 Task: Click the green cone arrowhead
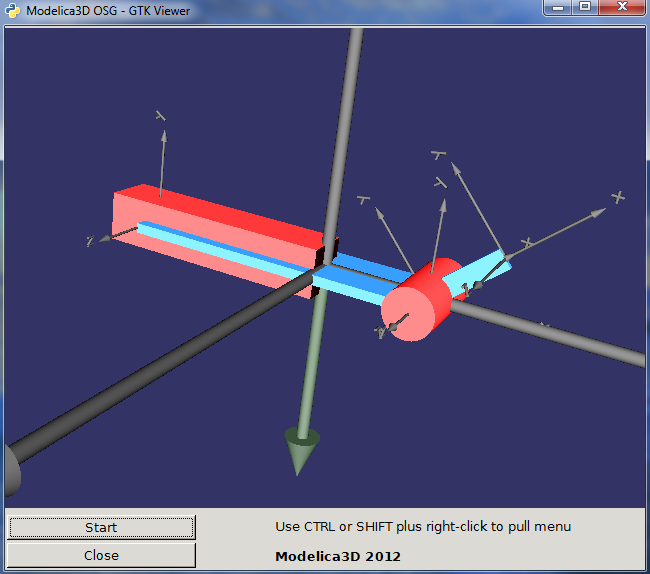[302, 450]
